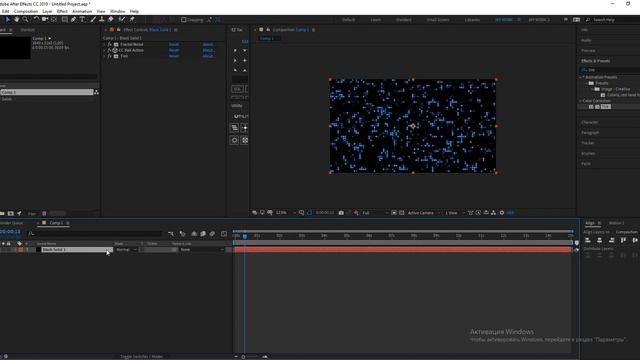Click the Reset Exposure icon in viewer
This screenshot has height=360, width=640.
[x=502, y=213]
